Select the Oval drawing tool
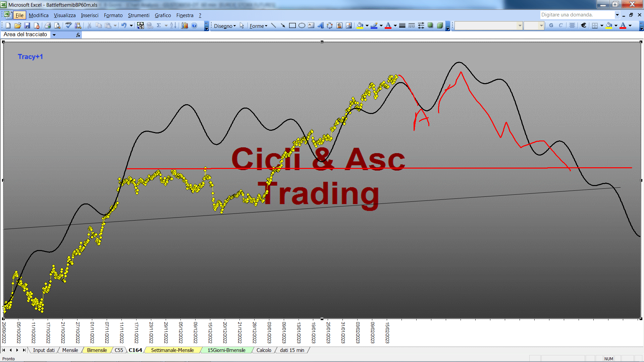This screenshot has height=362, width=644. click(x=302, y=25)
